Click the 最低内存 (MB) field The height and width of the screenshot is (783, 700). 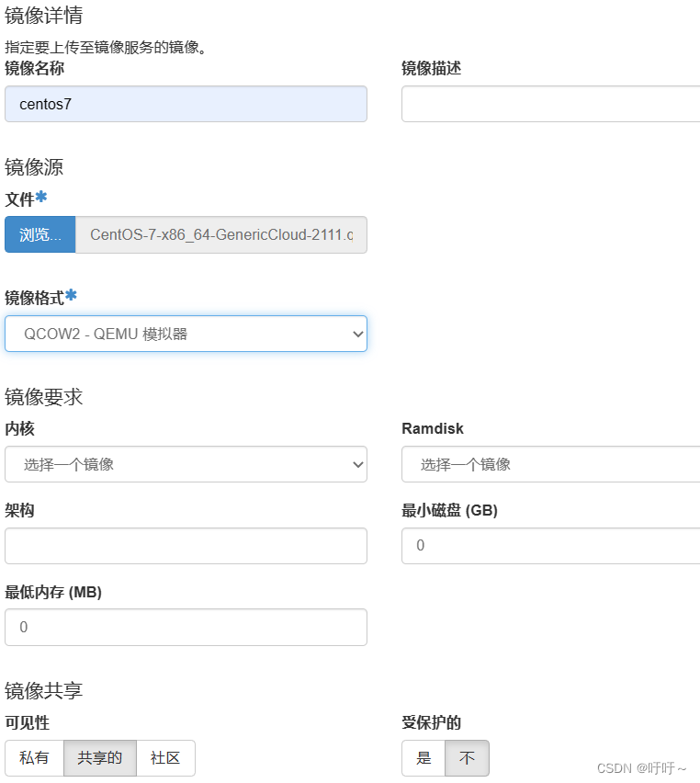point(186,627)
